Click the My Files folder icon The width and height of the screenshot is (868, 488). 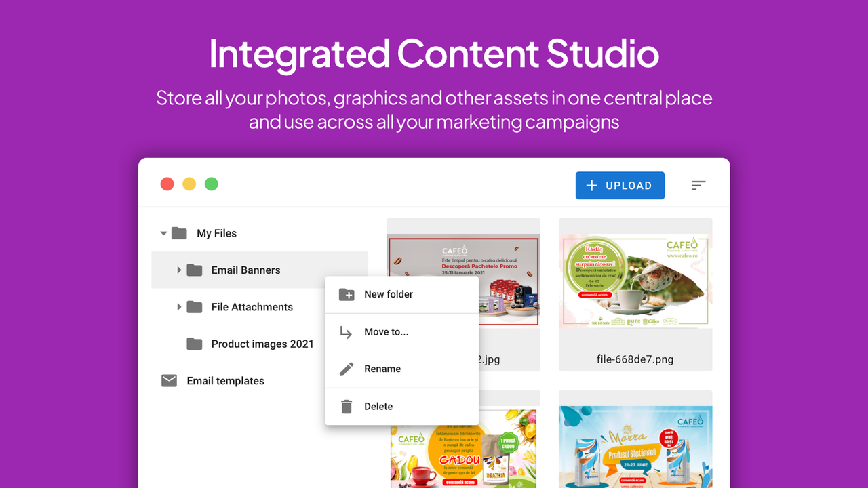[x=178, y=232]
